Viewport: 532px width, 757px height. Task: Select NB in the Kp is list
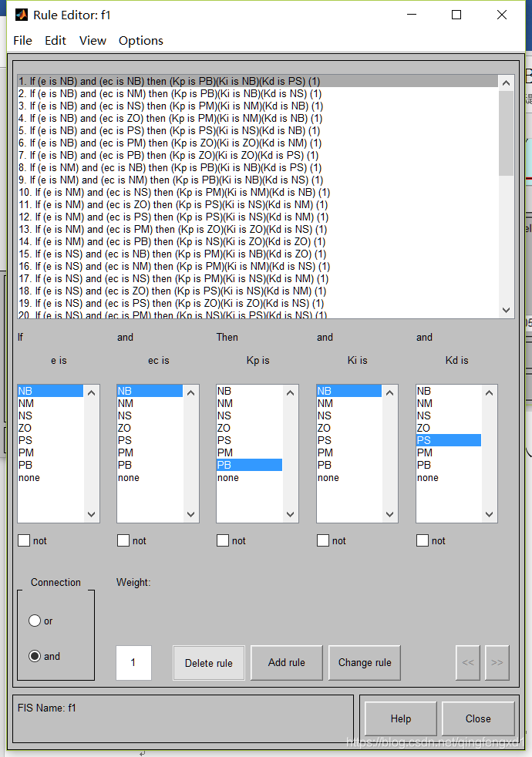pos(249,391)
